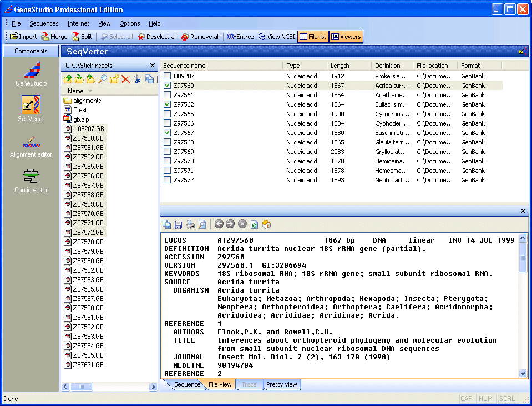Screen dimensions: 532x406
Task: Check the U09207 sequence checkbox
Action: pyautogui.click(x=168, y=76)
